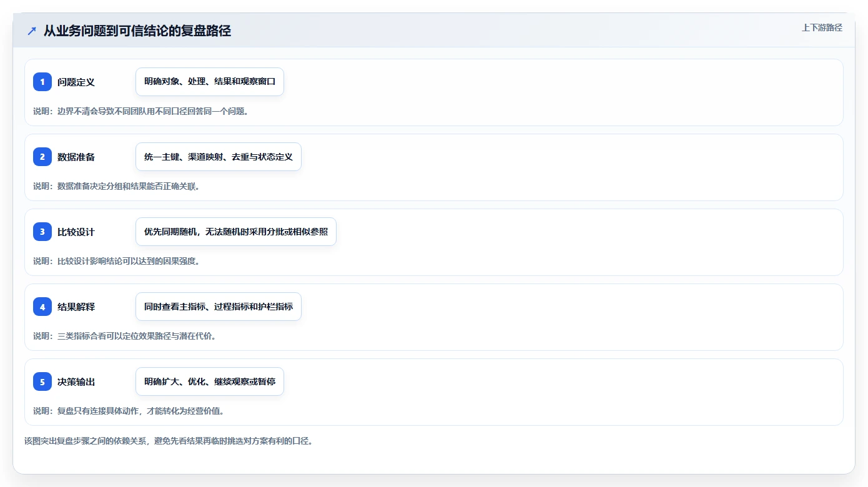Click the footer caption 该图突出复盘步骤之间的依赖关系
This screenshot has height=487, width=868.
click(x=168, y=441)
